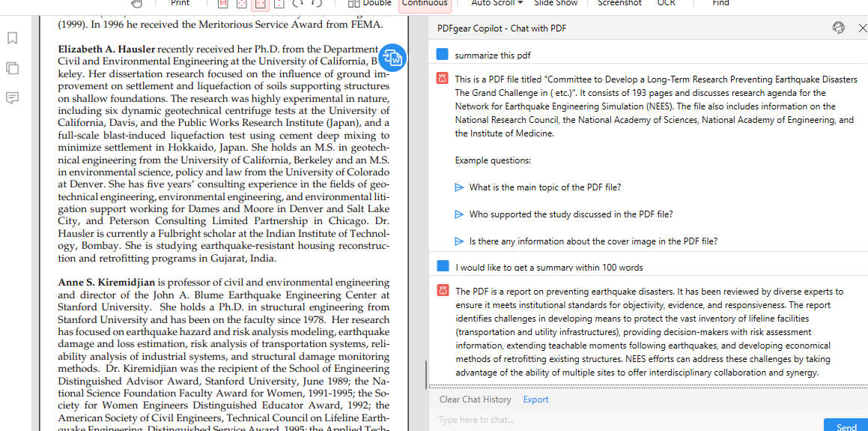The width and height of the screenshot is (868, 431).
Task: Open the Auto Scroll dropdown
Action: pos(497,3)
